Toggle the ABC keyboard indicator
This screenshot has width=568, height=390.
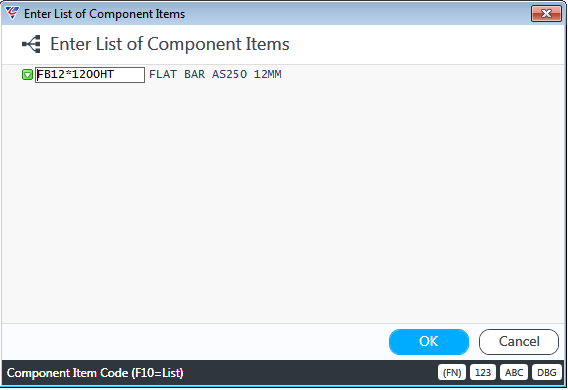click(x=514, y=372)
